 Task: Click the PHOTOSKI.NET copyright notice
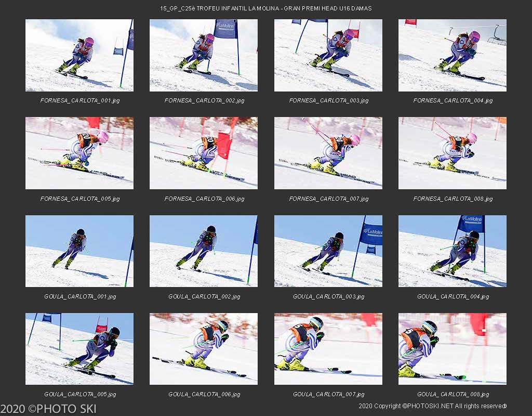click(432, 406)
